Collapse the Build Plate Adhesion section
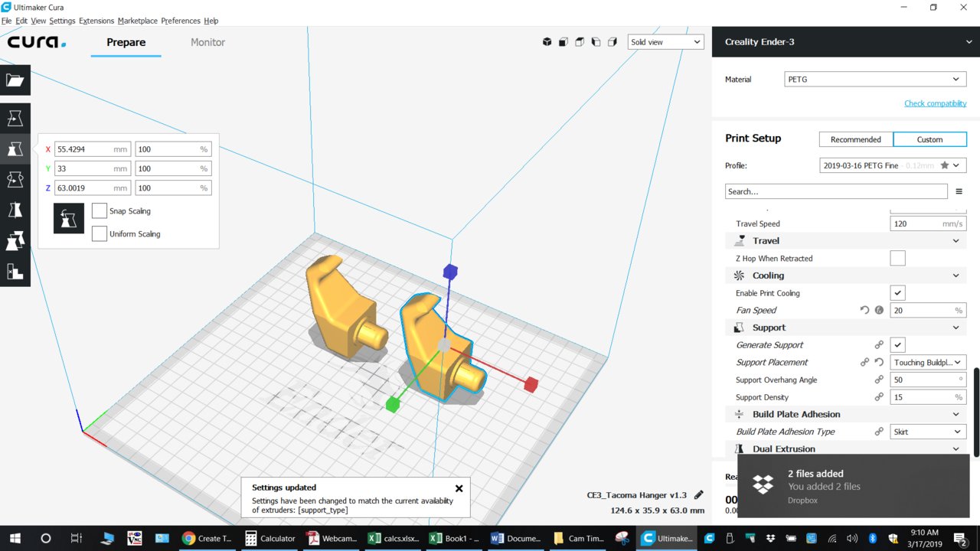Viewport: 980px width, 551px height. 846,414
